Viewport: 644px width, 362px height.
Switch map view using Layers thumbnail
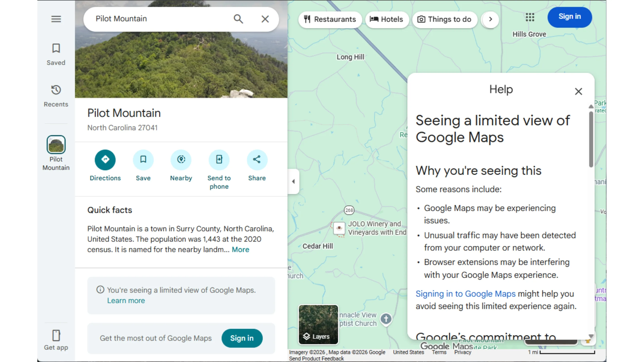click(x=318, y=324)
